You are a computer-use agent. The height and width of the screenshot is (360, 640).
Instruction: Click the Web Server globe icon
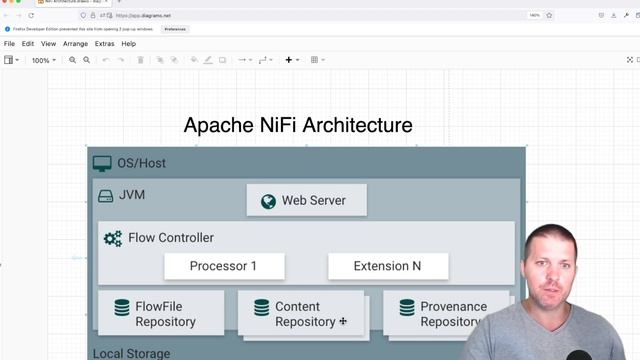coord(268,201)
